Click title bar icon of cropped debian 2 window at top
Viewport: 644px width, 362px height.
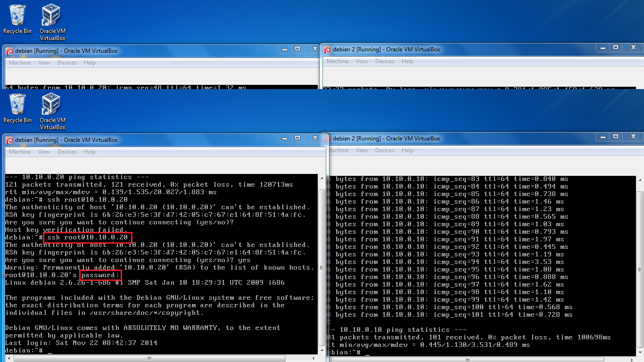tap(327, 49)
